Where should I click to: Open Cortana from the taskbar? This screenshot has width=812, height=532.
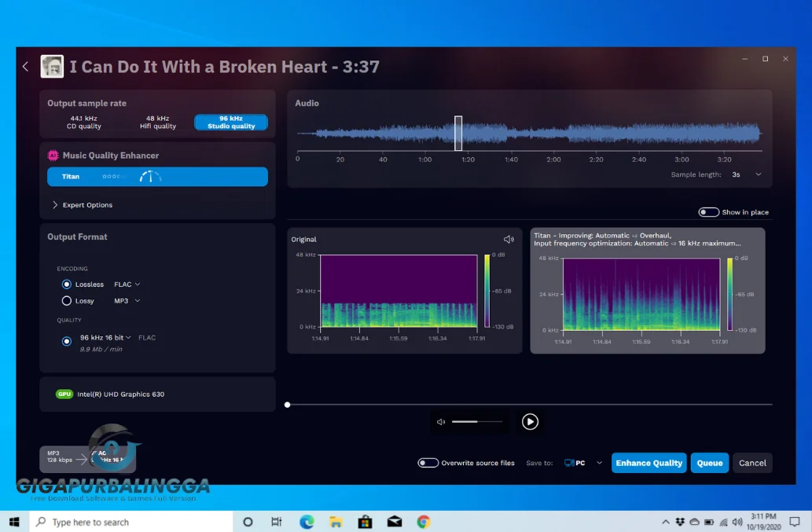click(248, 522)
